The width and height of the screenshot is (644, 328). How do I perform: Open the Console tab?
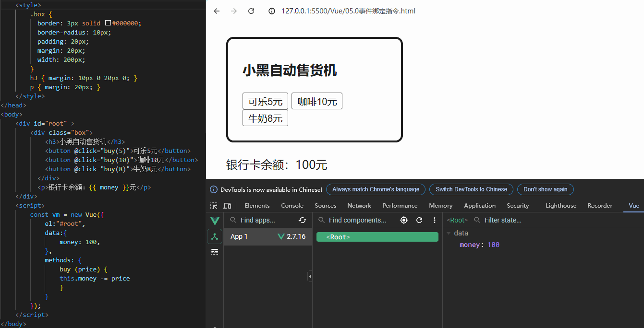[292, 206]
